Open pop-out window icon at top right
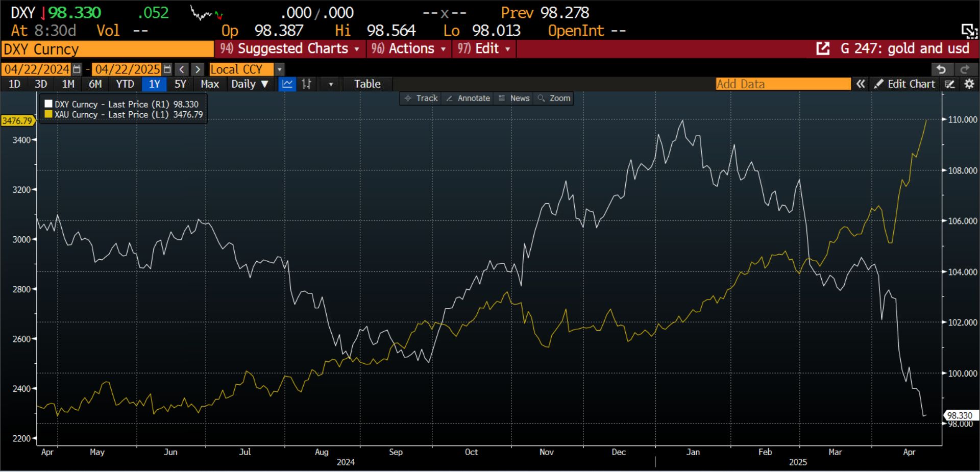This screenshot has height=472, width=980. pos(969,31)
